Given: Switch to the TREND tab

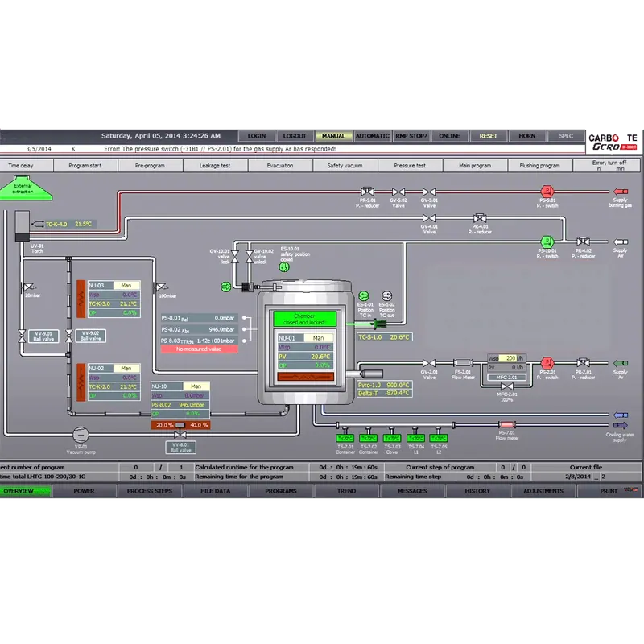Looking at the screenshot, I should [x=347, y=491].
